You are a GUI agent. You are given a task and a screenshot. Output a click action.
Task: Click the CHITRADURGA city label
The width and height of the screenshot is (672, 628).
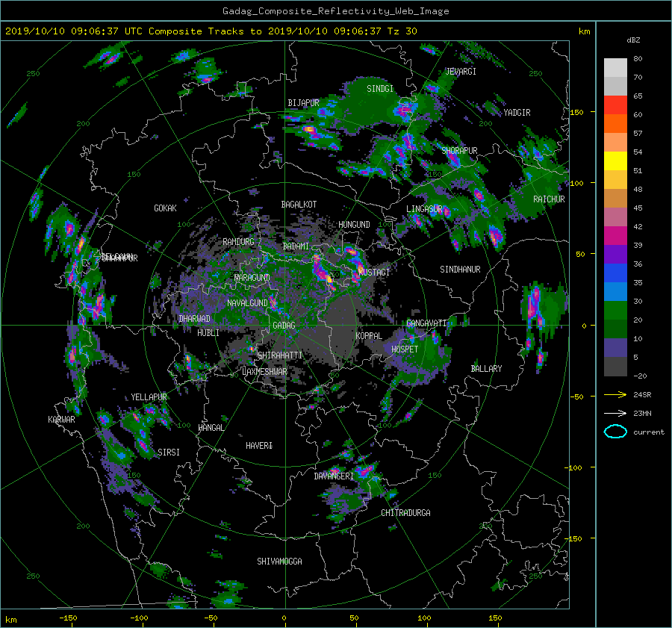[x=406, y=513]
